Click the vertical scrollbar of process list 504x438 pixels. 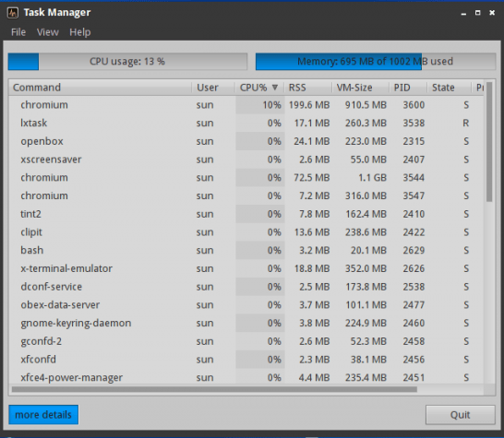pyautogui.click(x=489, y=142)
